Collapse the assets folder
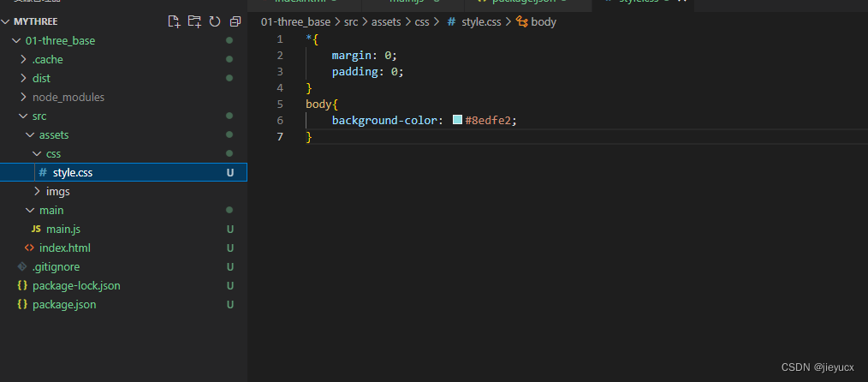 30,134
